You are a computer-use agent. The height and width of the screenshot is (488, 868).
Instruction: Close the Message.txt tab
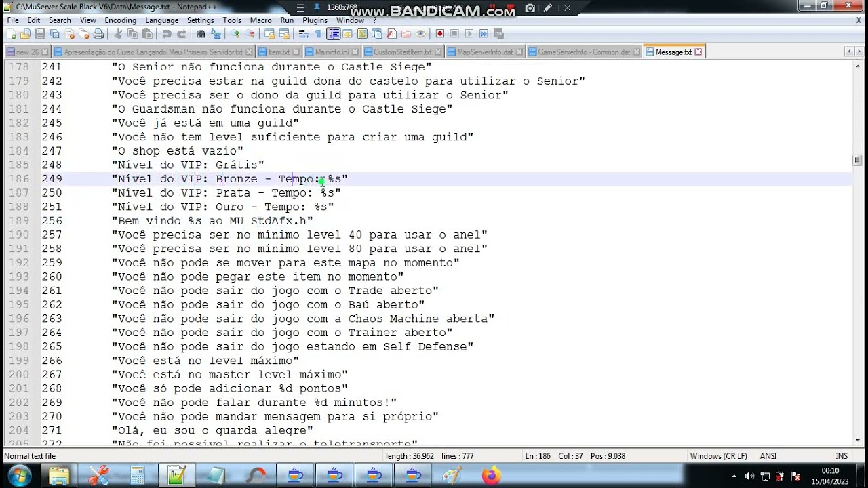tap(698, 52)
